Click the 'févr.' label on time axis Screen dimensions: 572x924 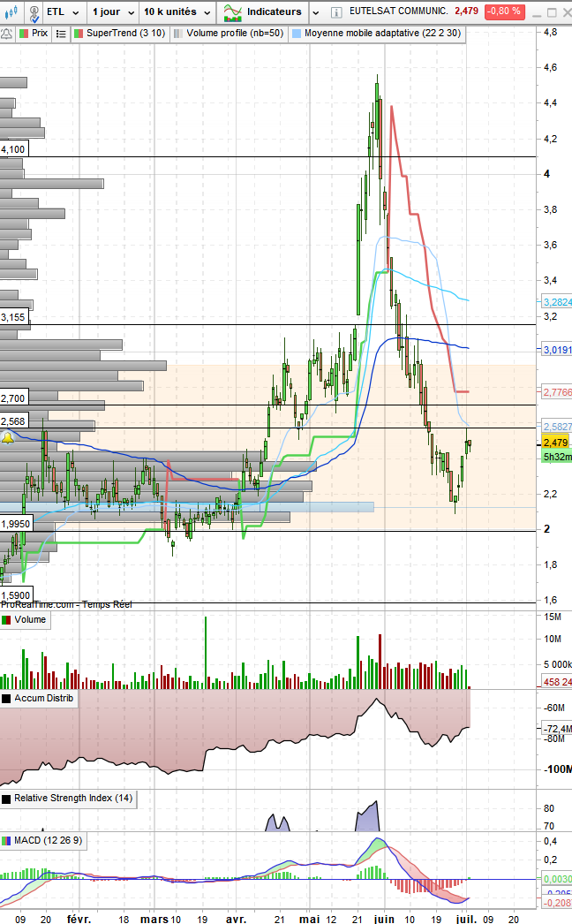pyautogui.click(x=79, y=919)
